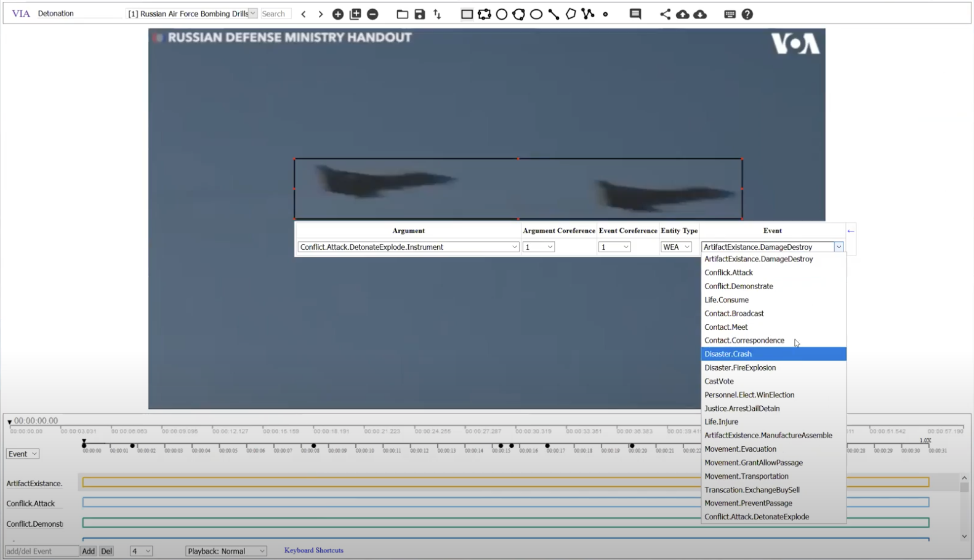
Task: Click the cloud download icon
Action: pos(700,14)
